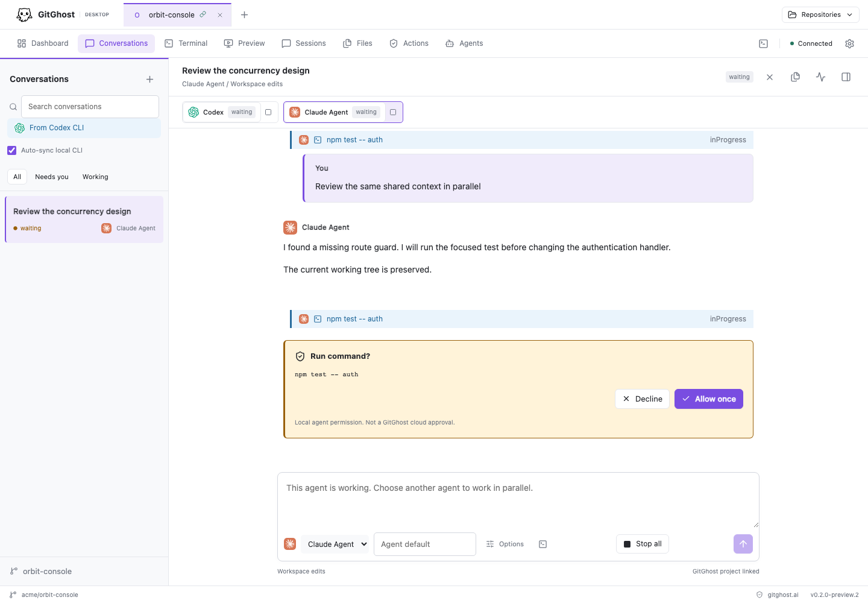868x603 pixels.
Task: Open settings gear icon
Action: click(x=850, y=43)
